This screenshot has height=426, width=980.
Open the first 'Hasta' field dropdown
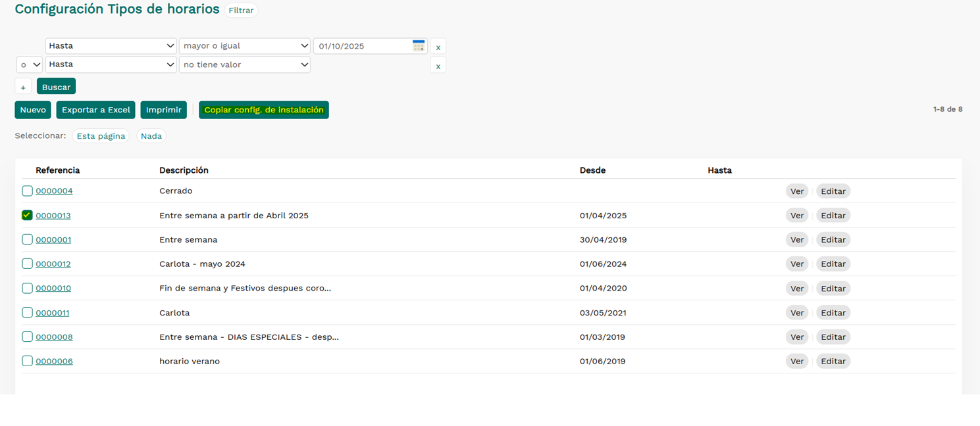pos(111,46)
